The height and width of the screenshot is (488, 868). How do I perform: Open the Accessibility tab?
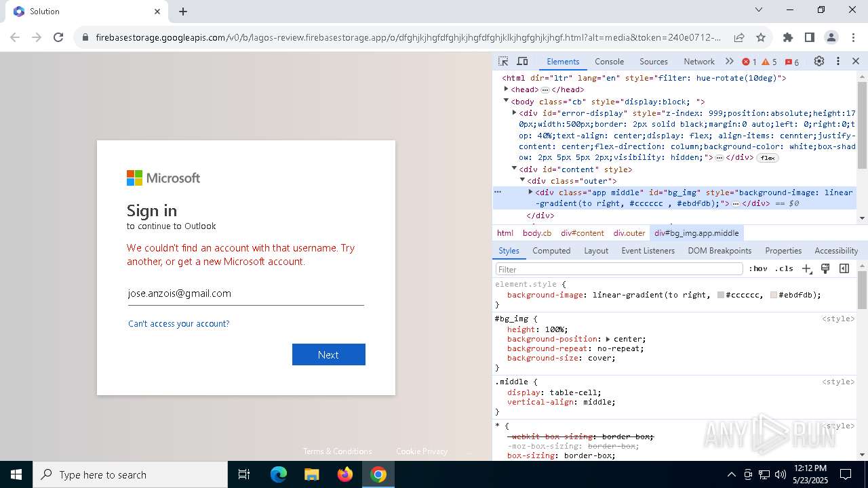coord(836,250)
